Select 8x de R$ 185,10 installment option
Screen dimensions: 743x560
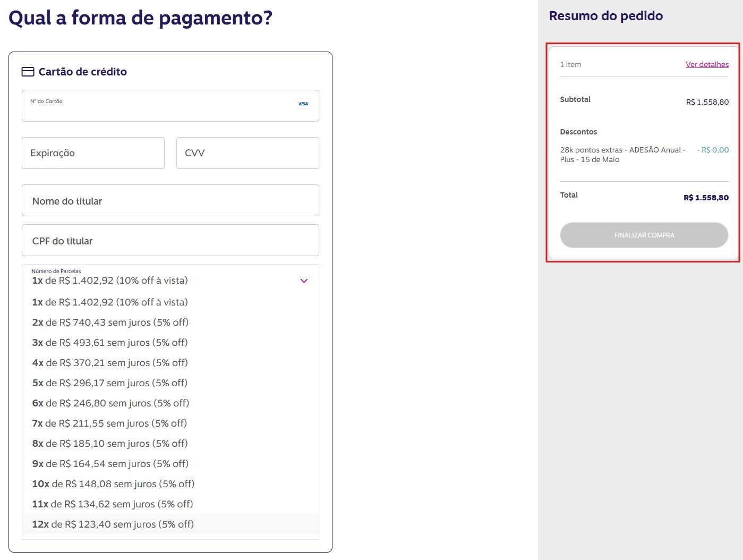tap(110, 444)
